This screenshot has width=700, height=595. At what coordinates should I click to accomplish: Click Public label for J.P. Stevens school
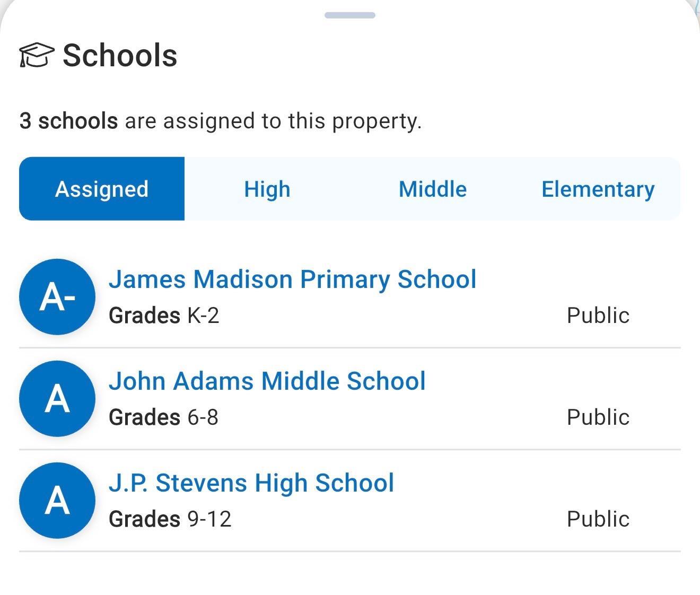598,519
